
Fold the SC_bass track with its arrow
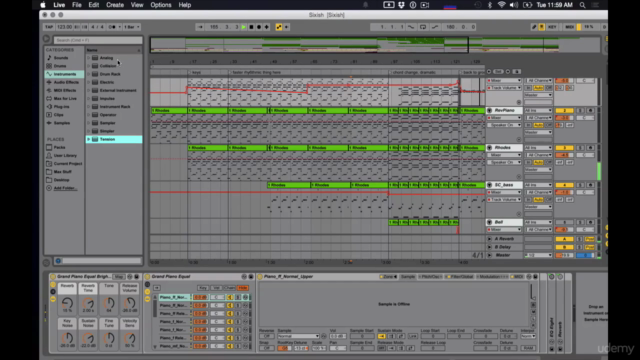tap(489, 185)
